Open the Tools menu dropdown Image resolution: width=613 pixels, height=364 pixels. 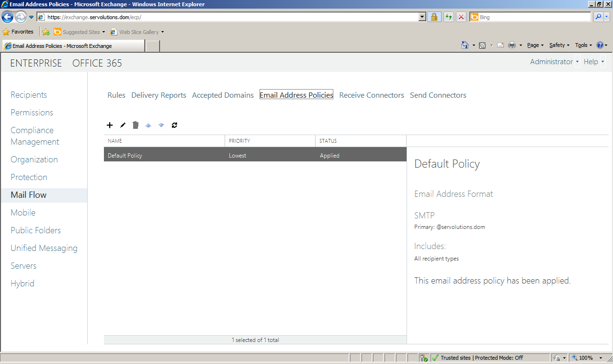click(584, 45)
